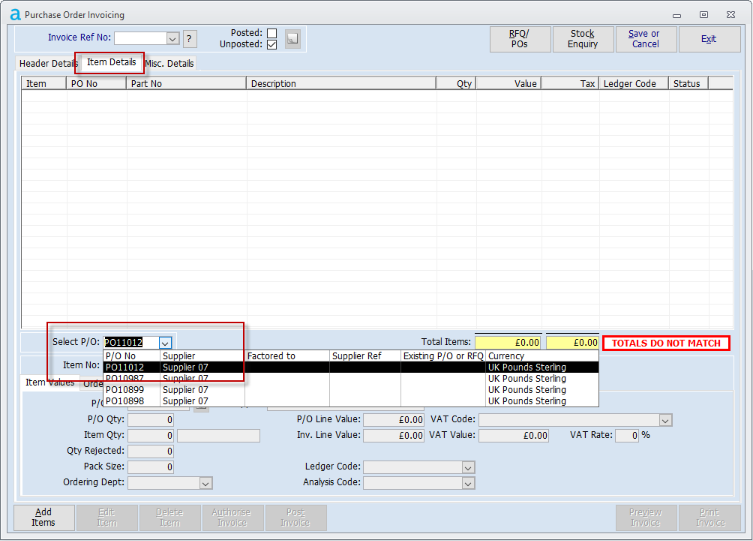Click the P/O Line Value field

pyautogui.click(x=394, y=420)
